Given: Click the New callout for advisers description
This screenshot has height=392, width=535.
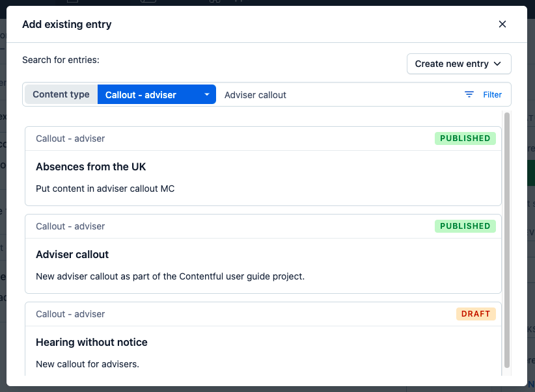Looking at the screenshot, I should pos(87,364).
